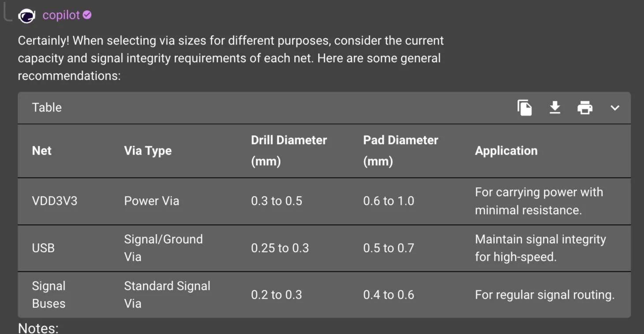Click the copilot avatar icon
Screen dimensions: 644x334
pyautogui.click(x=26, y=16)
